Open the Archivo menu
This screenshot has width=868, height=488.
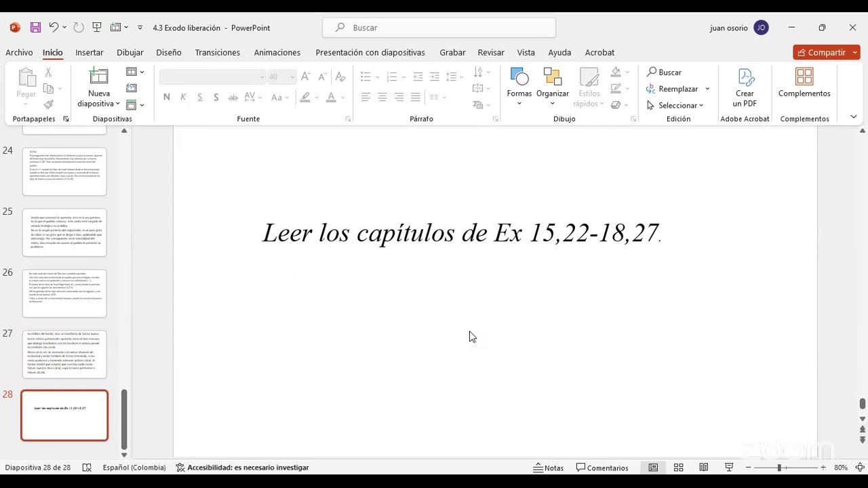point(19,52)
